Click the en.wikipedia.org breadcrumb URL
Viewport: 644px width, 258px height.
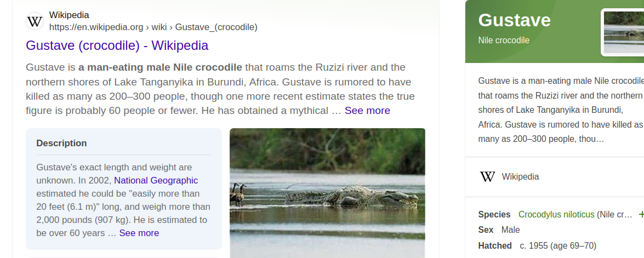click(x=153, y=27)
